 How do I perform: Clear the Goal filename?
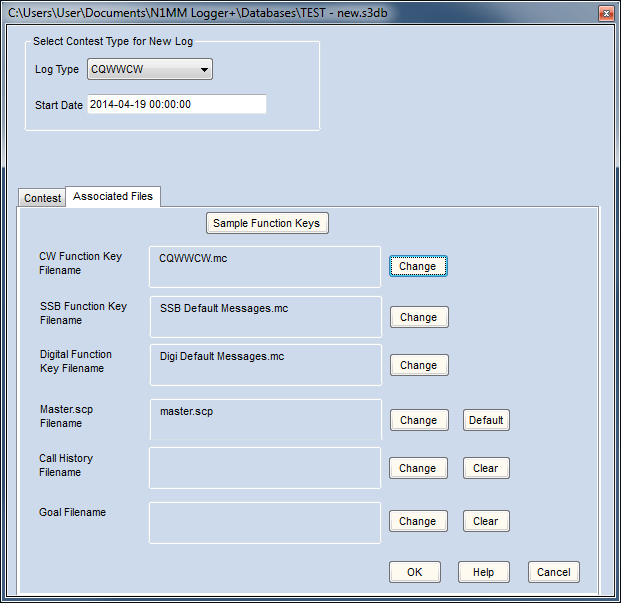coord(486,521)
